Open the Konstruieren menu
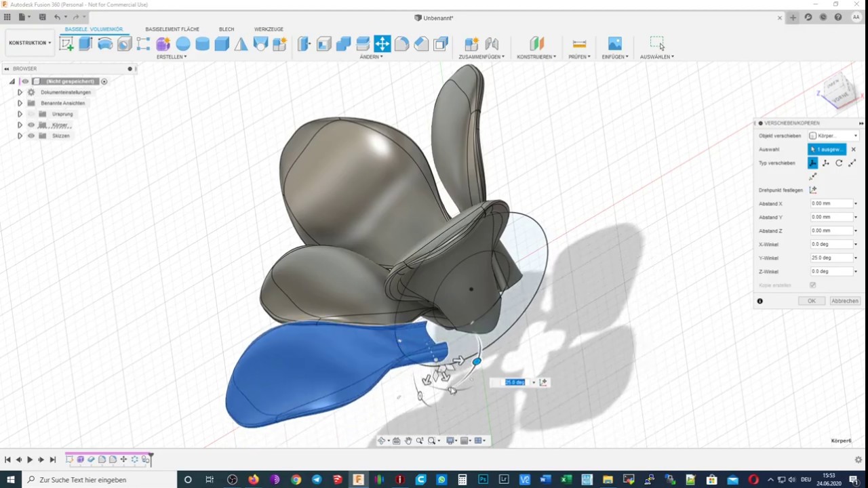Viewport: 868px width, 488px height. point(536,57)
